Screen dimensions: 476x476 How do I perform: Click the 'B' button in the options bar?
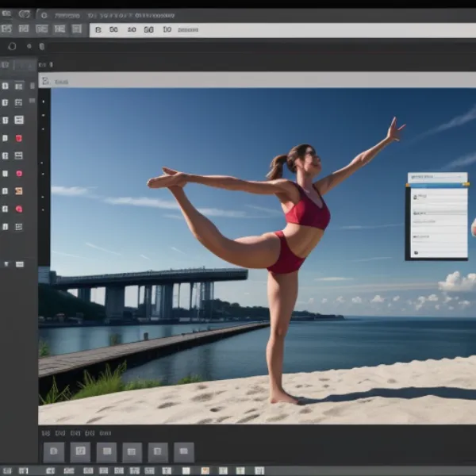[98, 30]
